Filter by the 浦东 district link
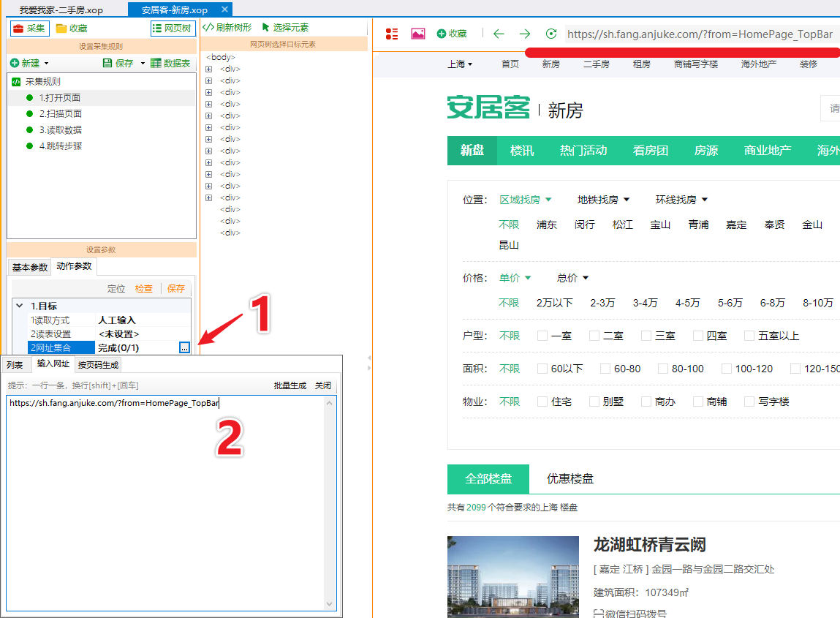The height and width of the screenshot is (618, 840). point(546,225)
